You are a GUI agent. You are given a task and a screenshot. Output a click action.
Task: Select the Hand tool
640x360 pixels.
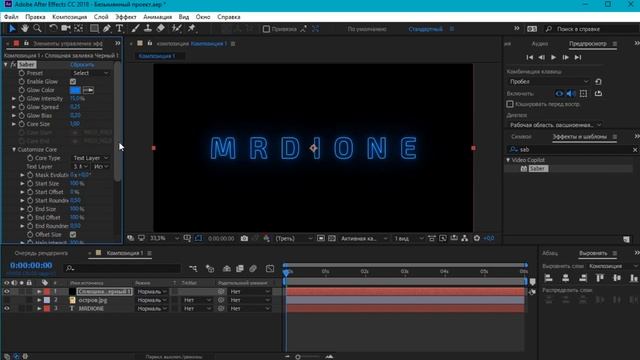pos(25,29)
